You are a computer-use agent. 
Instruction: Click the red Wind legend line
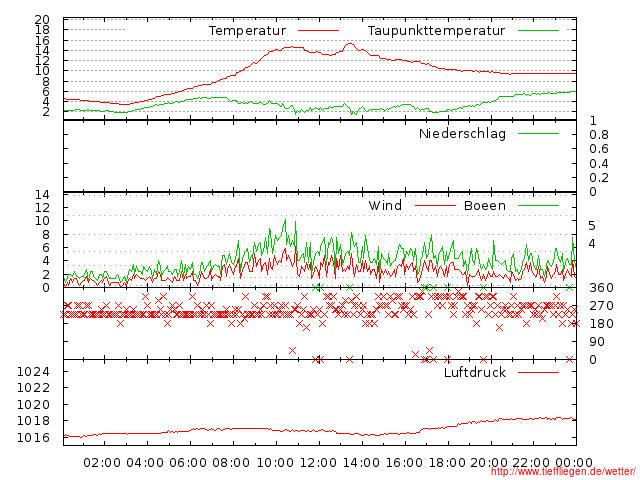click(x=435, y=205)
